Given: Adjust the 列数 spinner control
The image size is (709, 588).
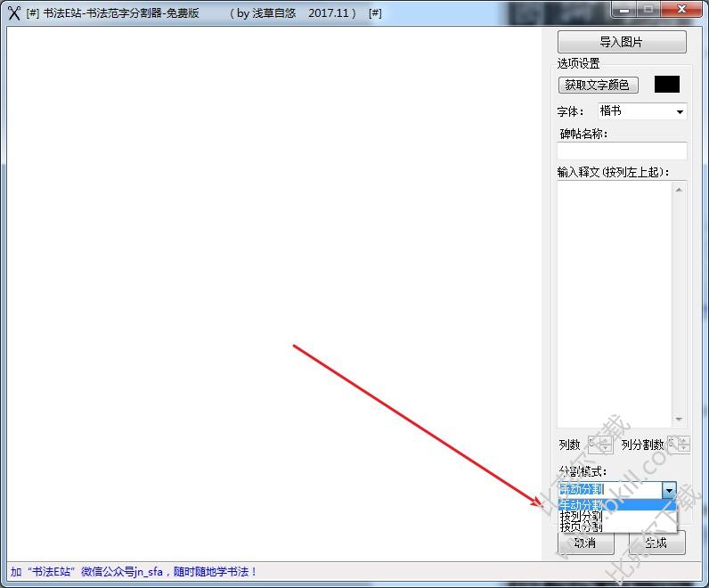Looking at the screenshot, I should pos(600,445).
